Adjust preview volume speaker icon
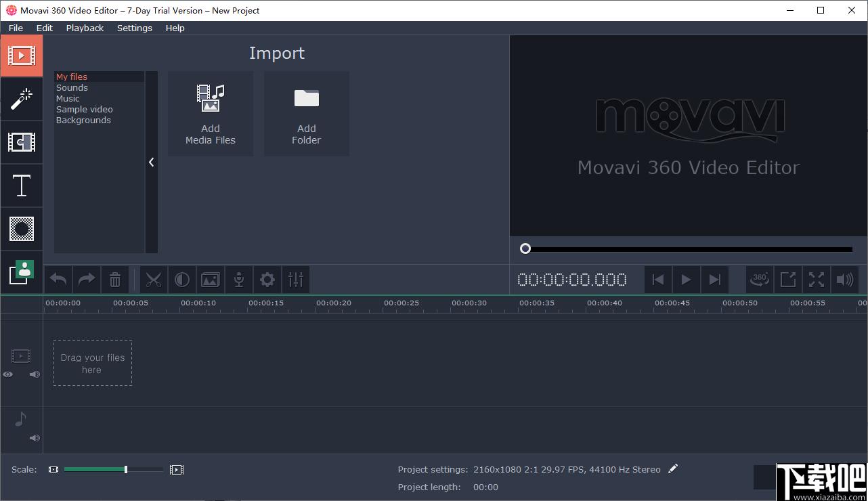Image resolution: width=868 pixels, height=501 pixels. 845,280
